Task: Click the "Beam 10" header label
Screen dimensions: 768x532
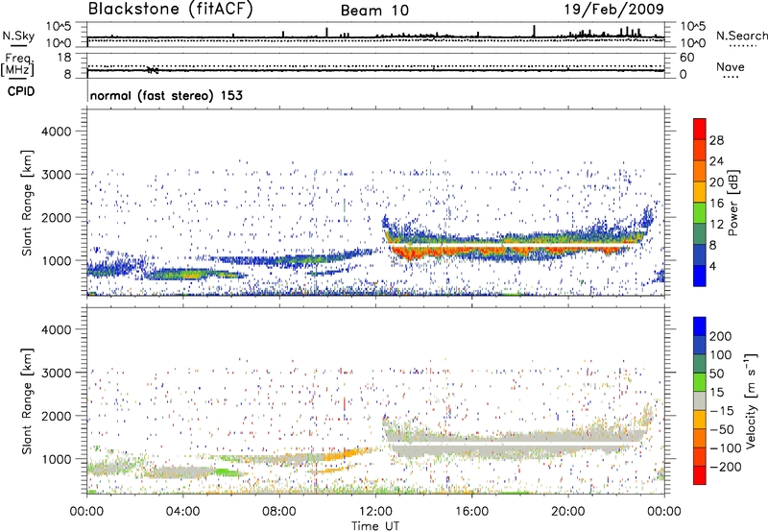Action: point(374,11)
